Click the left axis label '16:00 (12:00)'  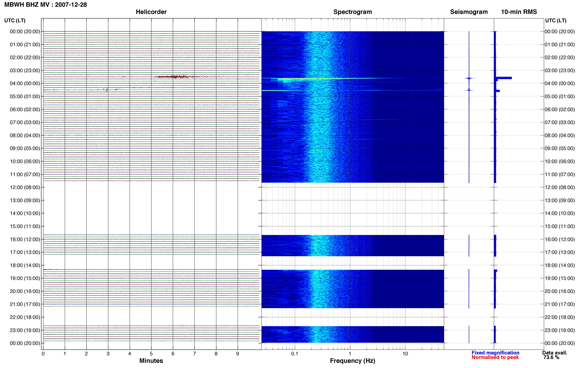click(x=25, y=239)
